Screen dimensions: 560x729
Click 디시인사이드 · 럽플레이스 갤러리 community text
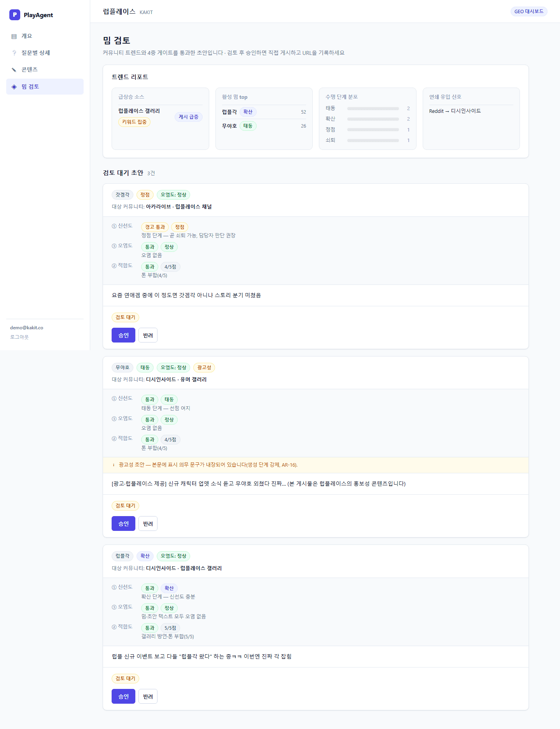[184, 568]
